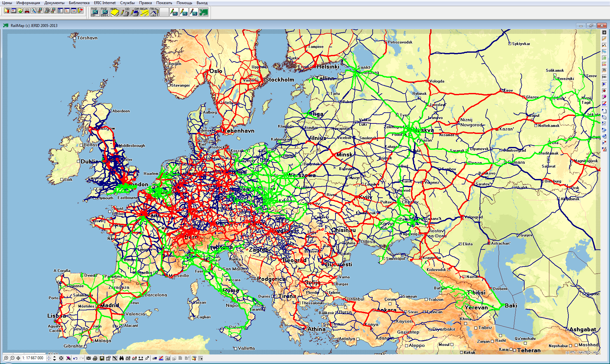Image resolution: width=610 pixels, height=364 pixels.
Task: Toggle the red dot station icon
Action: [x=604, y=90]
